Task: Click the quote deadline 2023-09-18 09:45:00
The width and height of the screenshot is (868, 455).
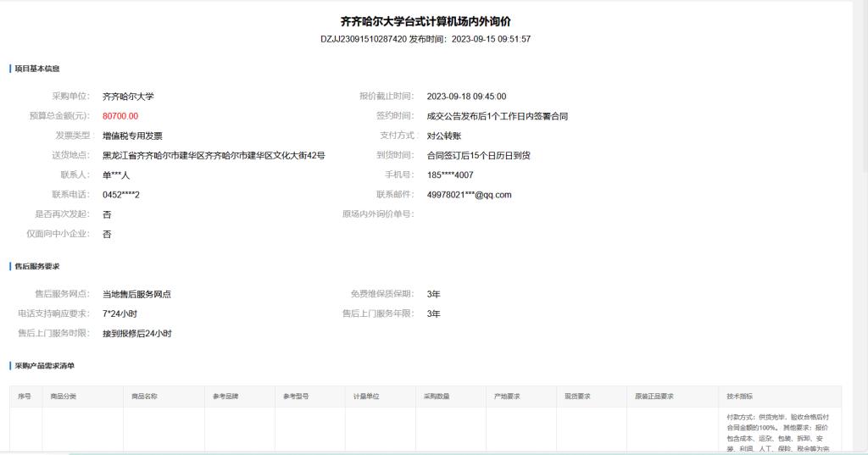Action: [466, 97]
